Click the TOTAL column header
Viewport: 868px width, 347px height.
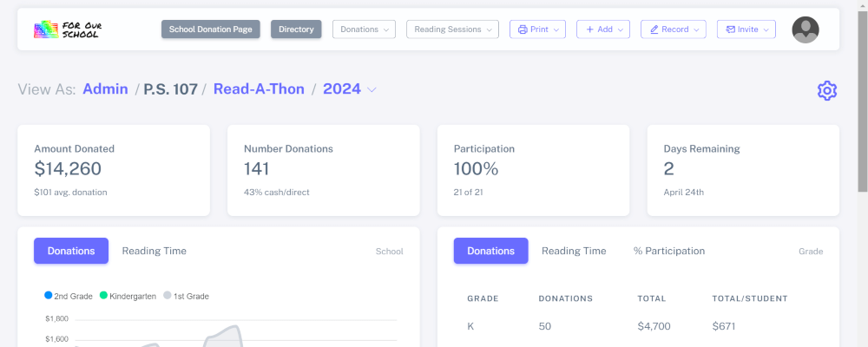pyautogui.click(x=652, y=298)
